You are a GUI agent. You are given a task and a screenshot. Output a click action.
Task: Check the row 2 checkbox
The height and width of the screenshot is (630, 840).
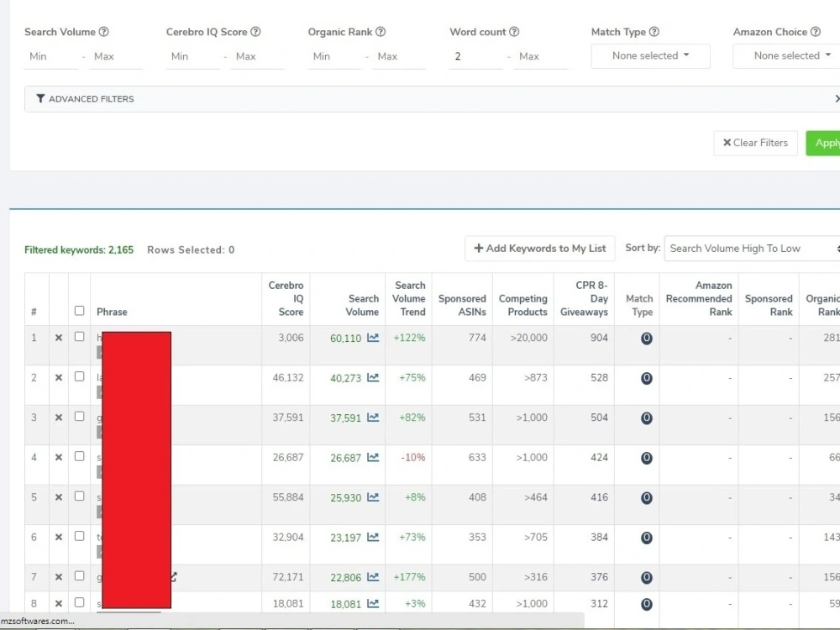click(x=79, y=376)
